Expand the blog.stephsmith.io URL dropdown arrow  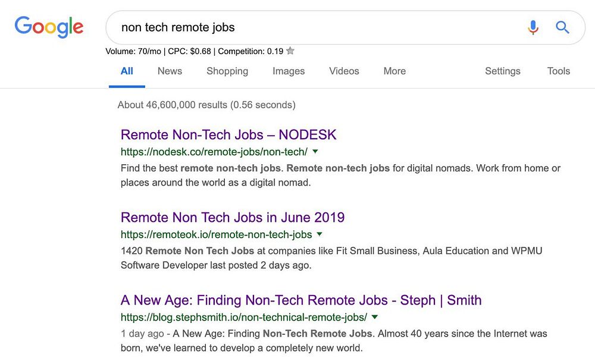[375, 317]
